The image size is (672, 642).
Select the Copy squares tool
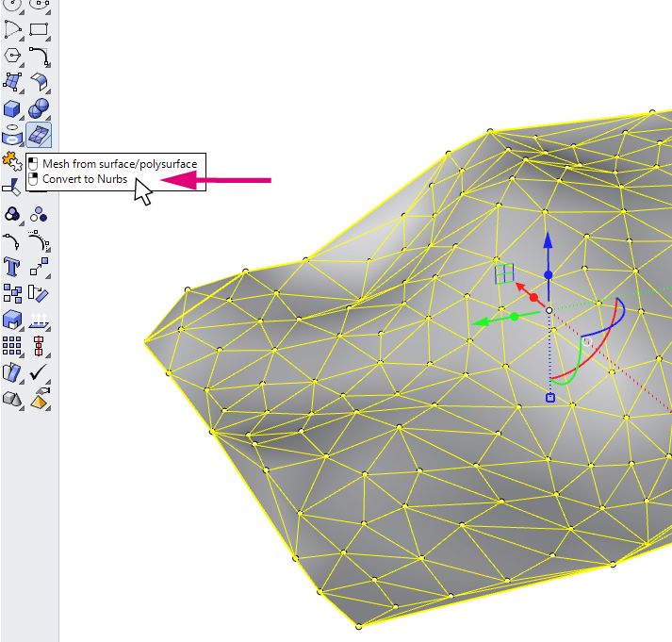click(x=12, y=293)
